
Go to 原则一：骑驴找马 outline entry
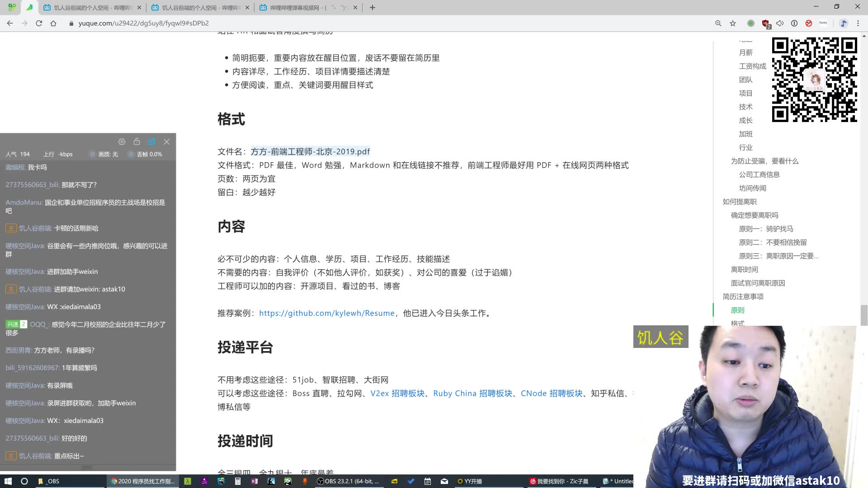766,229
